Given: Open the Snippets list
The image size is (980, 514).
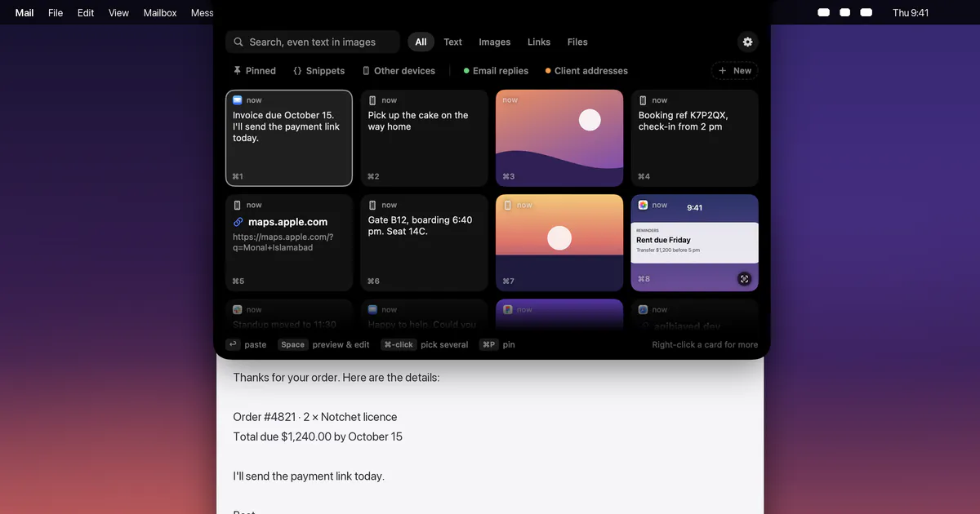Looking at the screenshot, I should tap(318, 71).
